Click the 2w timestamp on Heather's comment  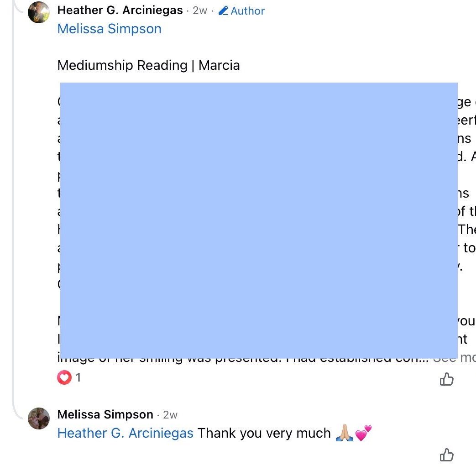point(200,11)
